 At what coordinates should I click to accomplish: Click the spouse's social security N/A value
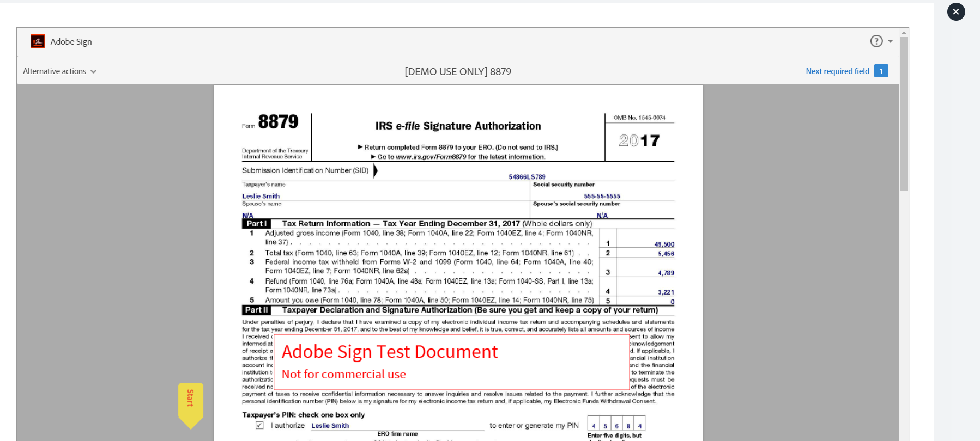point(602,216)
